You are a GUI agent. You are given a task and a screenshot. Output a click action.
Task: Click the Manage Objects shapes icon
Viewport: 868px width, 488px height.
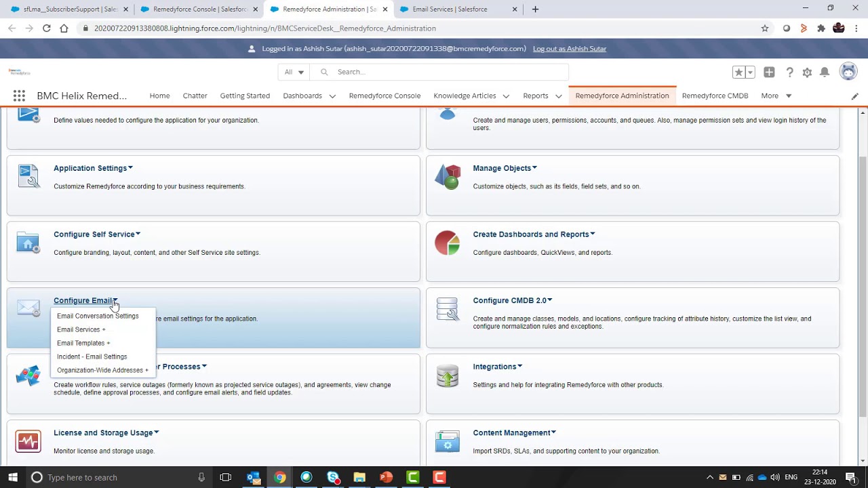coord(448,176)
